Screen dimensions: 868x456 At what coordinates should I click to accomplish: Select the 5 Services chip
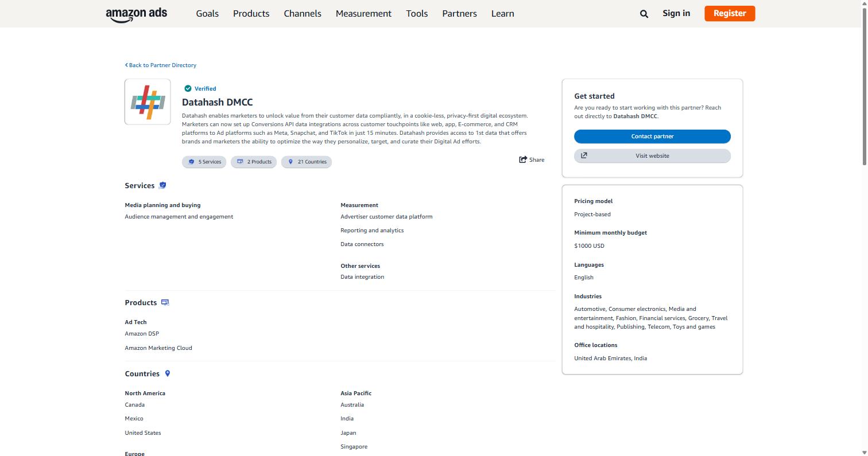pos(204,162)
